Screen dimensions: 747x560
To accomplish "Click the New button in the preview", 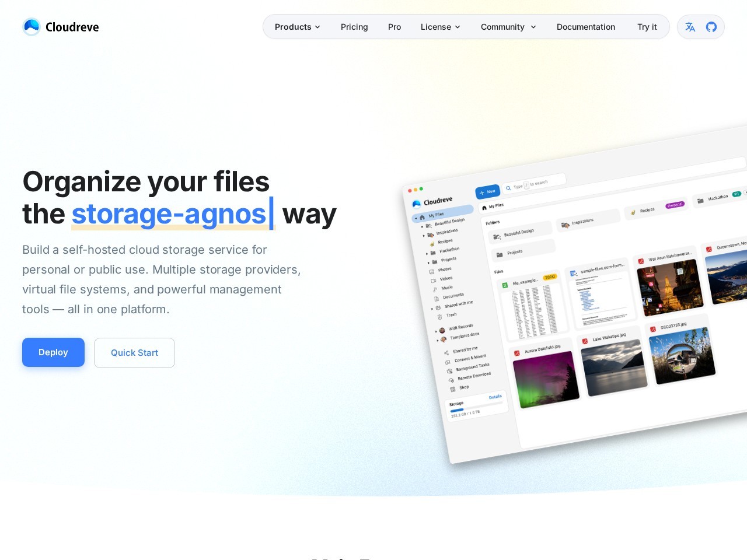I will click(487, 191).
